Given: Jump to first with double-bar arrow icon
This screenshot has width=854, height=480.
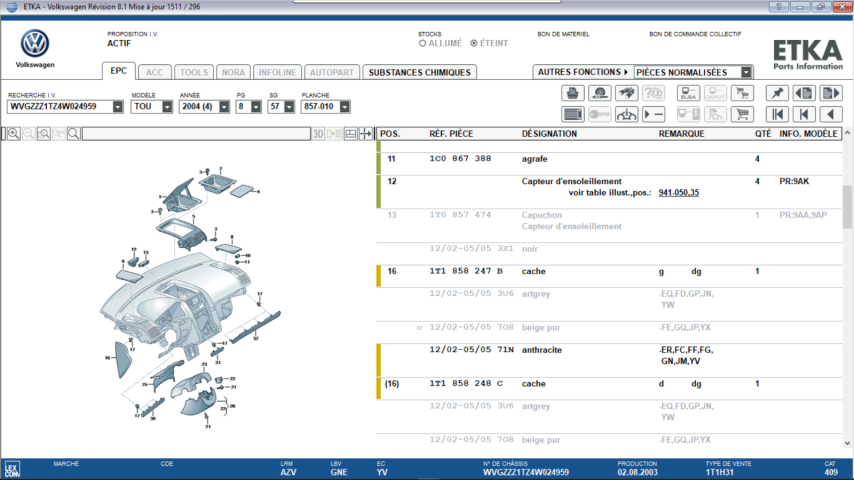Looking at the screenshot, I should click(777, 114).
